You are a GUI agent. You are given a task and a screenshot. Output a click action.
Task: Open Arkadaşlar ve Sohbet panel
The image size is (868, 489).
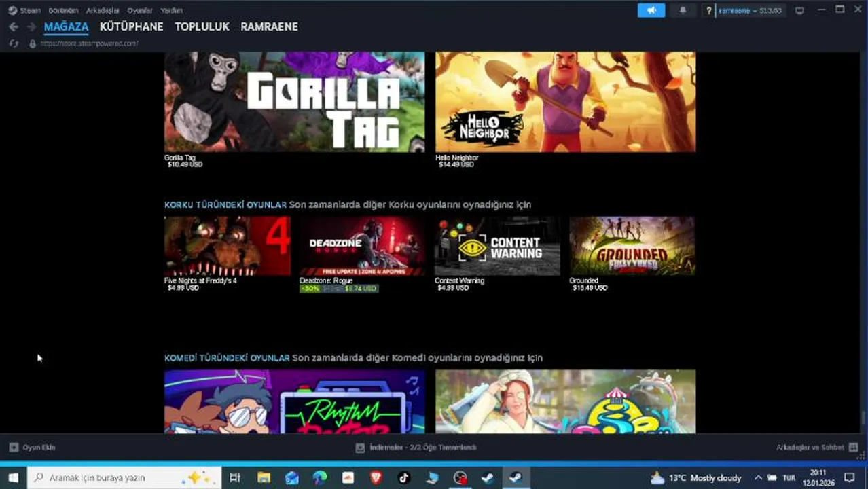[818, 448]
